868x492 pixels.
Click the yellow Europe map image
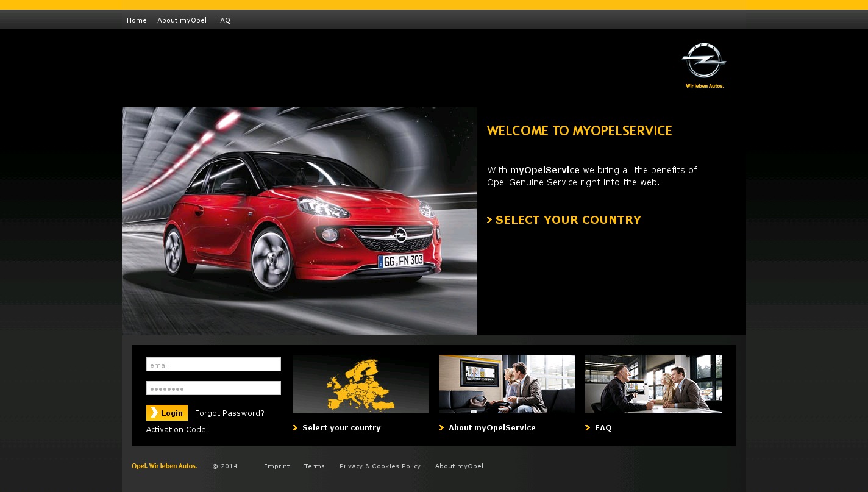360,384
